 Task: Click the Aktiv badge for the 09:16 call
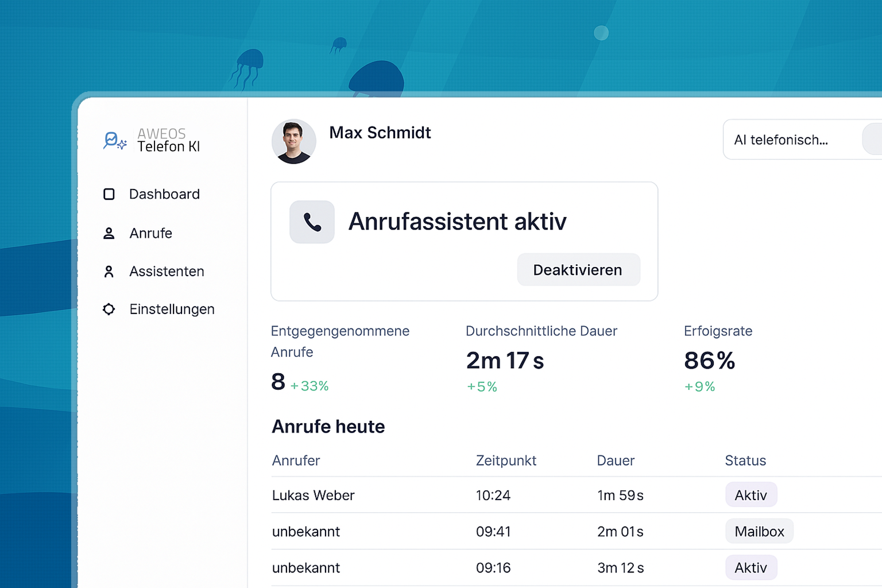click(751, 567)
